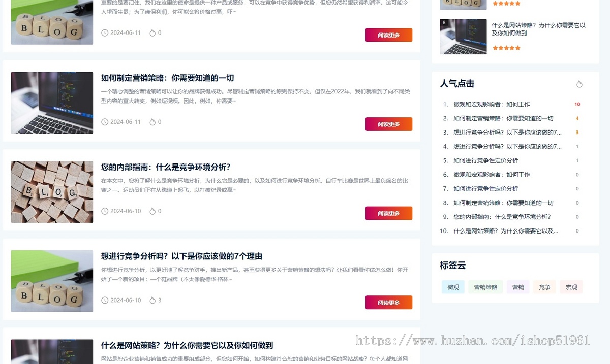Click clock icon in 您的内部指南 card

105,211
